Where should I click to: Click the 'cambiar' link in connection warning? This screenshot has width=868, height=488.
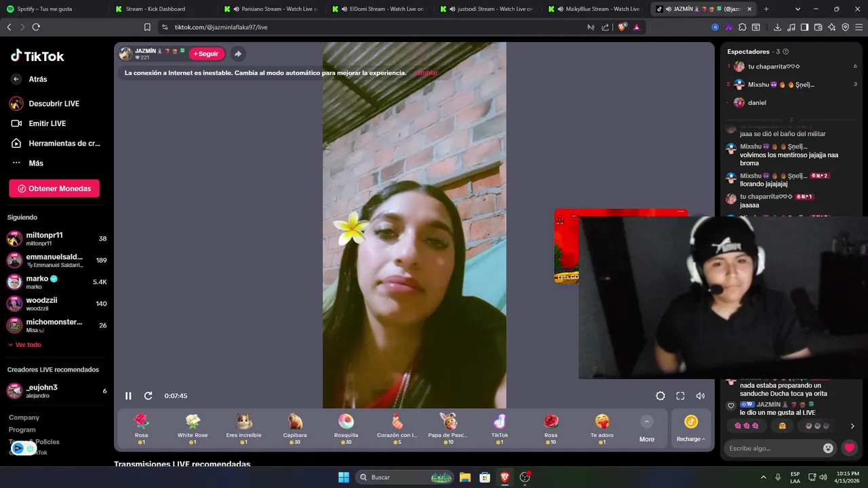(426, 73)
